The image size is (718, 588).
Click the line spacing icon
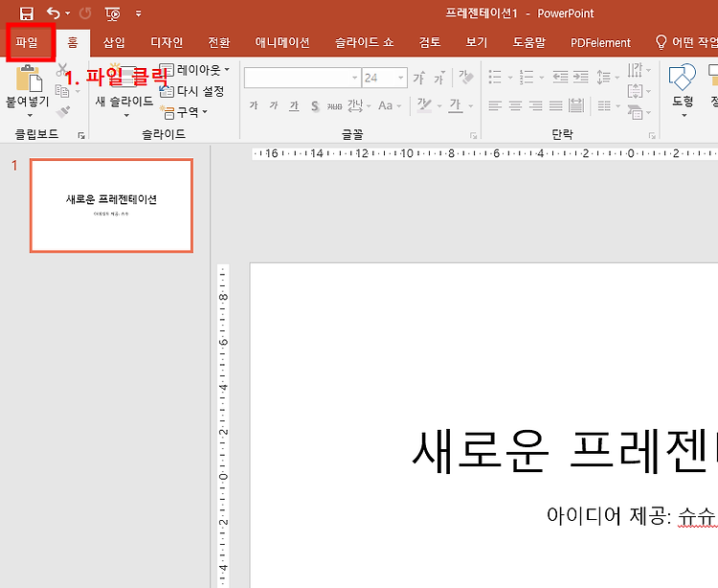(603, 77)
